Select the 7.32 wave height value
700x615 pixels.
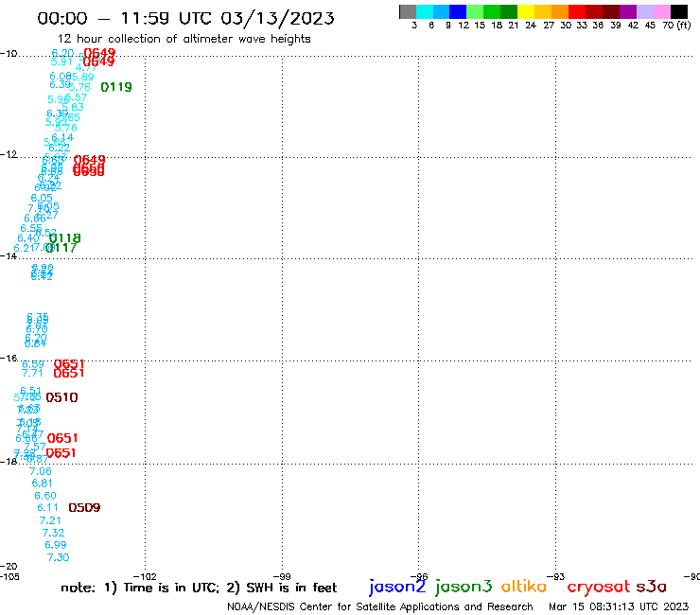tap(53, 533)
